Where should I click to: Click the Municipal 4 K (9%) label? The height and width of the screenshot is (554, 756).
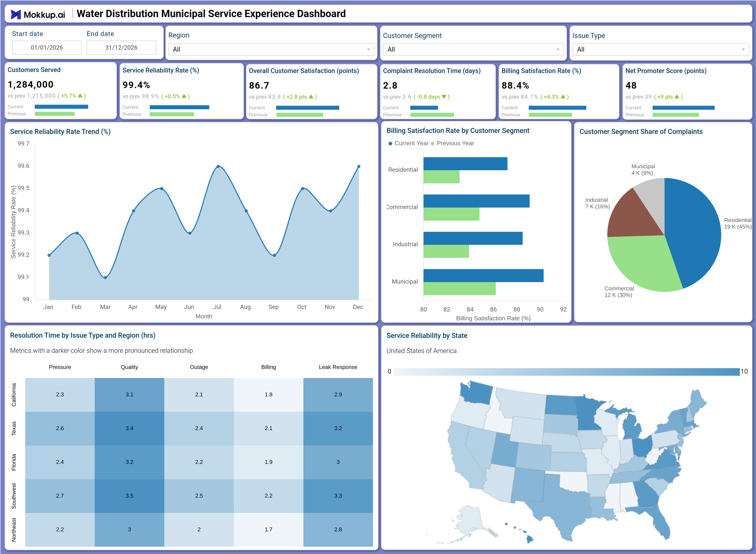point(643,170)
